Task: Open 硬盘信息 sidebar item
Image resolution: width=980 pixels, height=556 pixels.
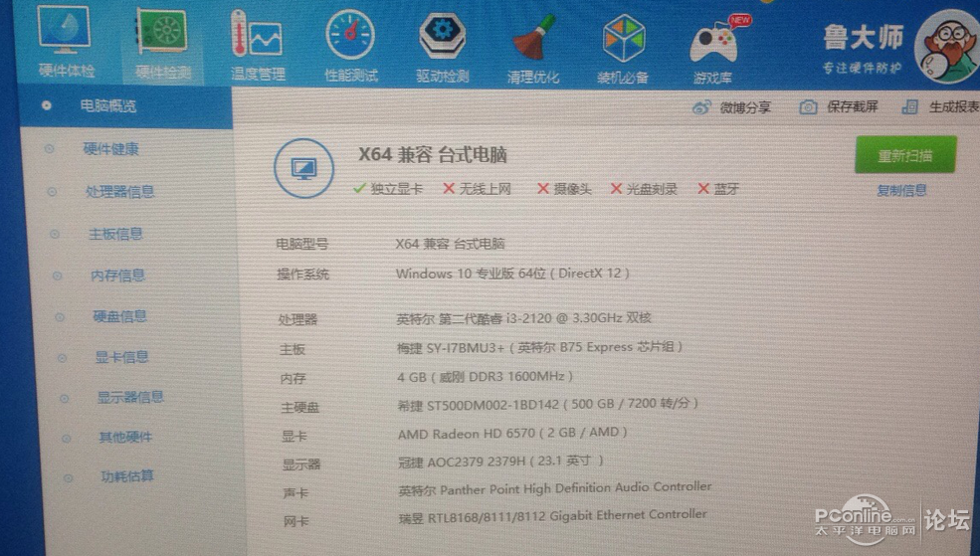Action: click(x=120, y=316)
